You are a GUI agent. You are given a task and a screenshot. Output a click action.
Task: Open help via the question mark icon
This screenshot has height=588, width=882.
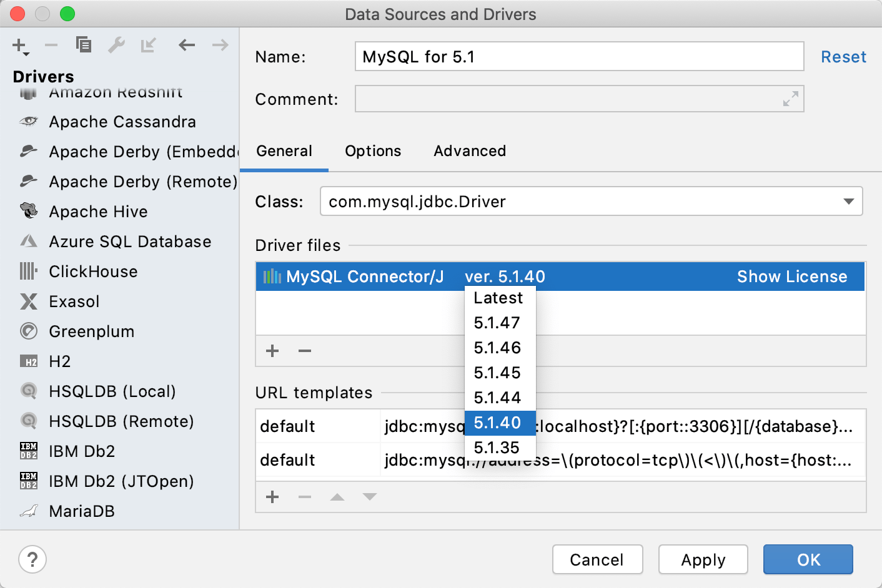point(32,560)
